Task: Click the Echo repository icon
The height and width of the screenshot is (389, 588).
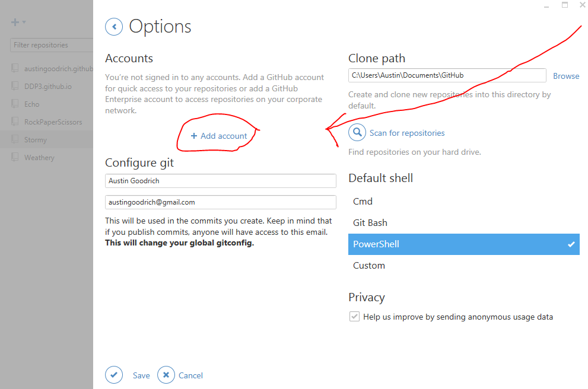Action: click(x=15, y=104)
